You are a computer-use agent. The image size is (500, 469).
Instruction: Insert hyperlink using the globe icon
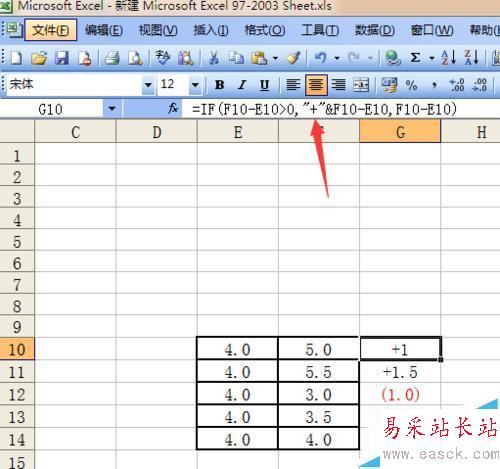(x=393, y=58)
